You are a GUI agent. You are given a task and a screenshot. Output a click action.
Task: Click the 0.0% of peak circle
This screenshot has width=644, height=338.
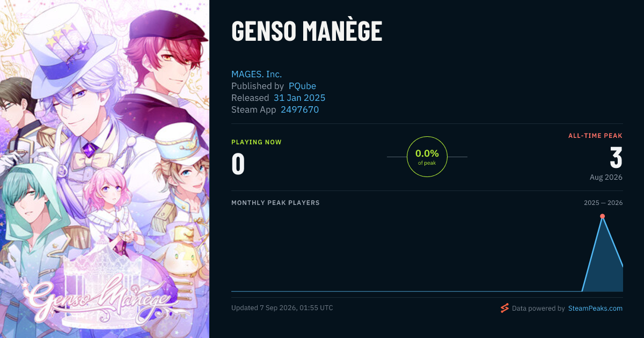pos(427,157)
